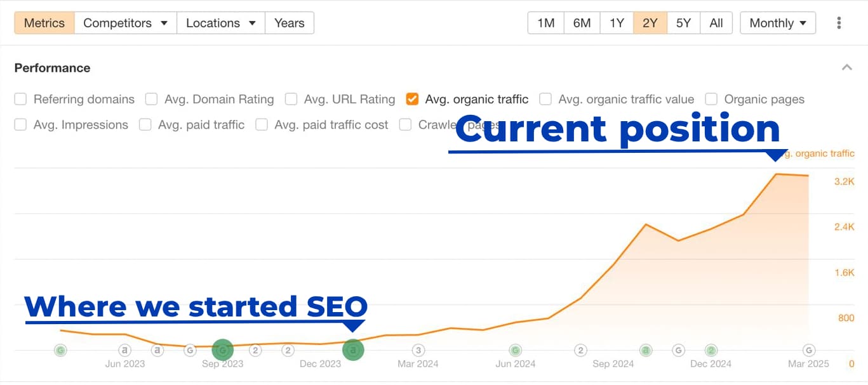Image resolution: width=868 pixels, height=385 pixels.
Task: Click the G update marker near Mar 2025
Action: (x=809, y=349)
